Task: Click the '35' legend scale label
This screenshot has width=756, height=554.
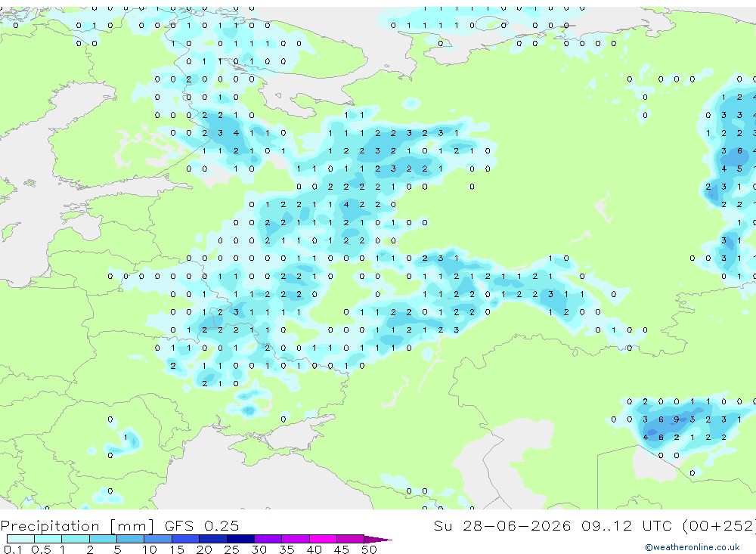Action: click(287, 549)
